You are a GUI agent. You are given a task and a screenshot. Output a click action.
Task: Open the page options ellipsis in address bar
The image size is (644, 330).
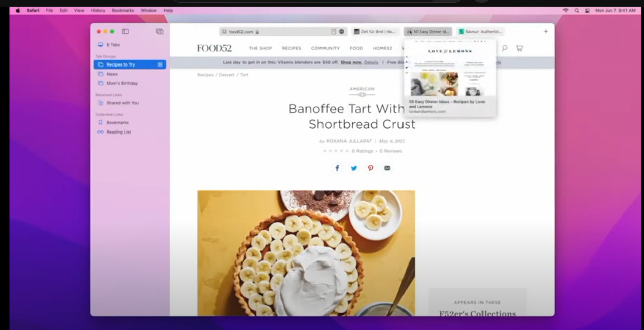click(x=341, y=31)
